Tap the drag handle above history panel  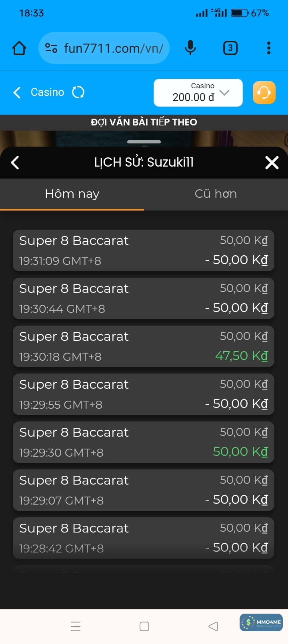click(144, 142)
